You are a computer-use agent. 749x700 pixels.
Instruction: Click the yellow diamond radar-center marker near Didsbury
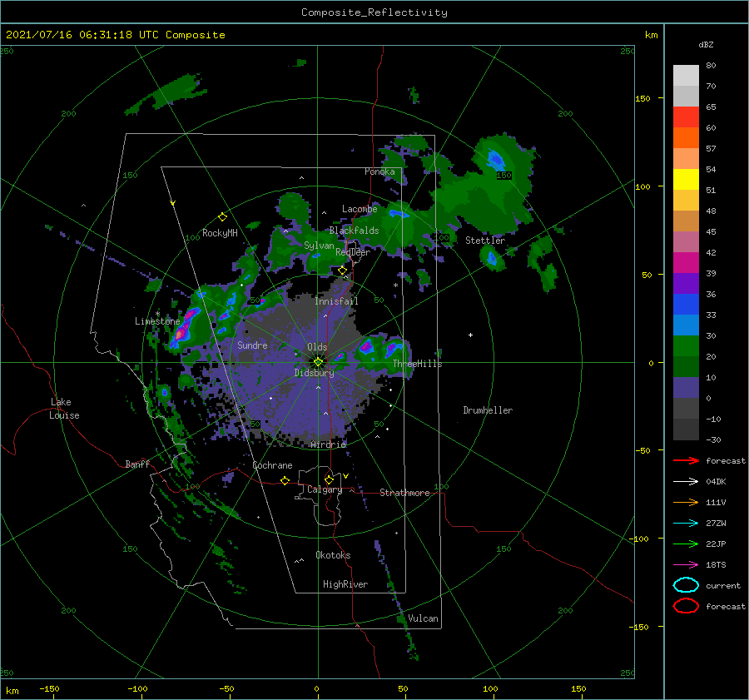click(x=318, y=362)
